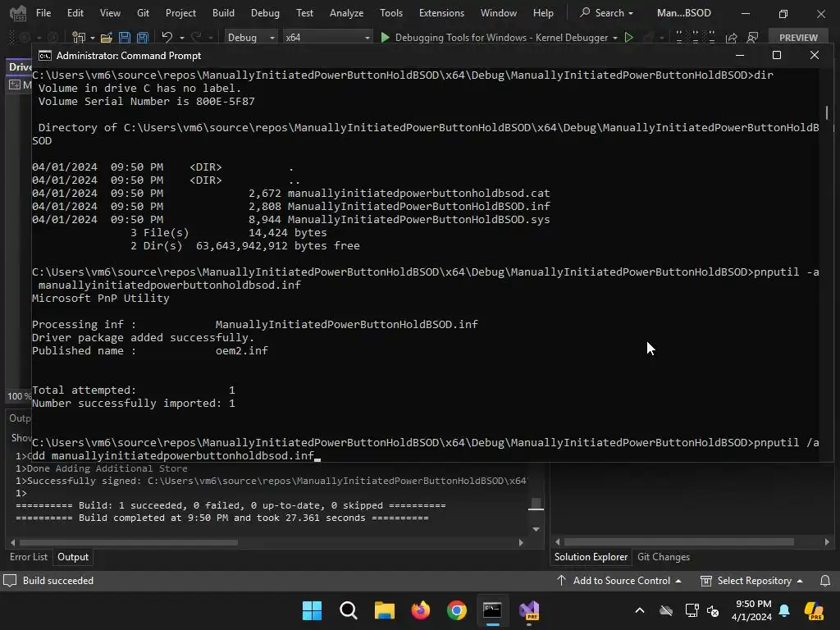The height and width of the screenshot is (630, 840).
Task: Open Firefox from the taskbar
Action: [421, 610]
